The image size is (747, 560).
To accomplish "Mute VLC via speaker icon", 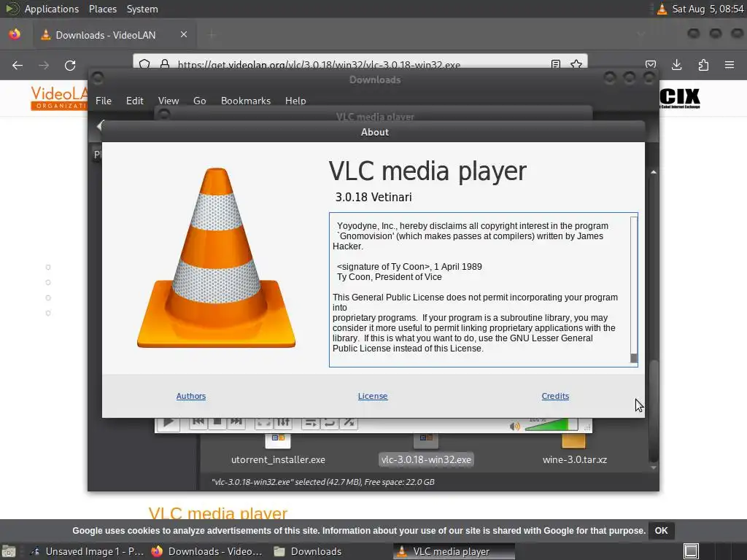I will click(x=514, y=426).
